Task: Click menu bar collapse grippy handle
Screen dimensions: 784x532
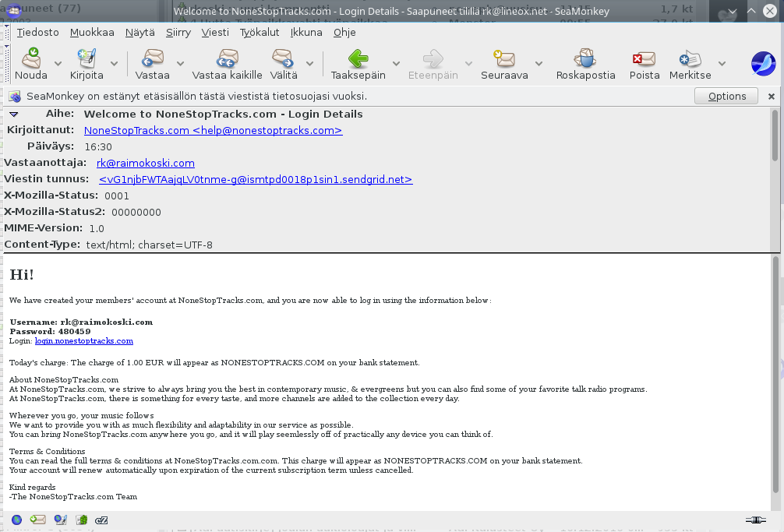Action: (x=6, y=33)
